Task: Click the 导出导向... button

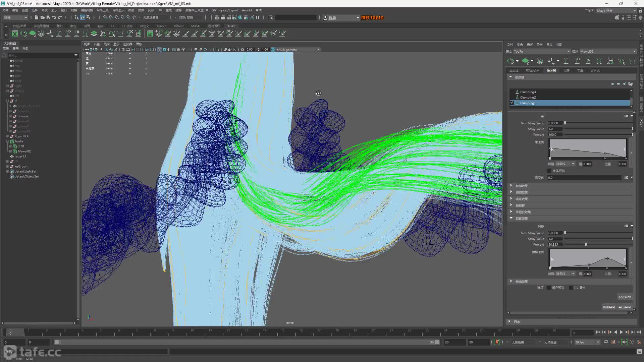Action: (x=625, y=307)
